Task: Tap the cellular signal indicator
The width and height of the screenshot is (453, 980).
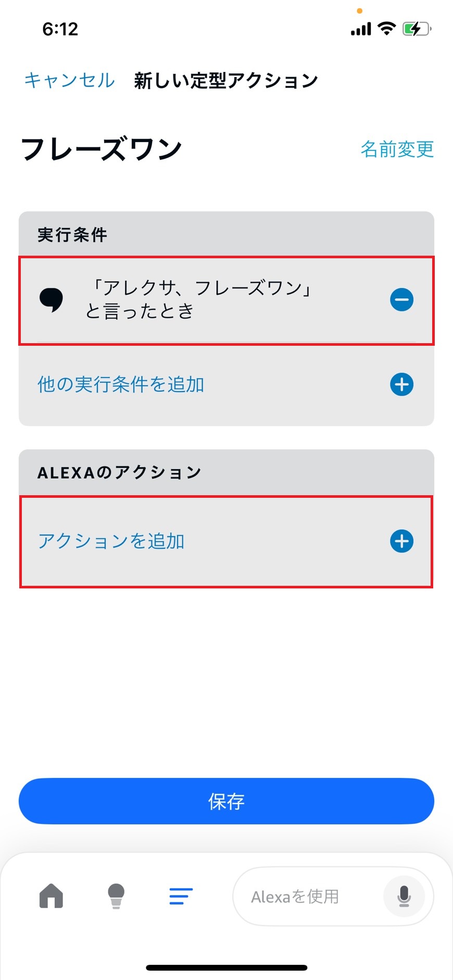Action: [x=360, y=29]
